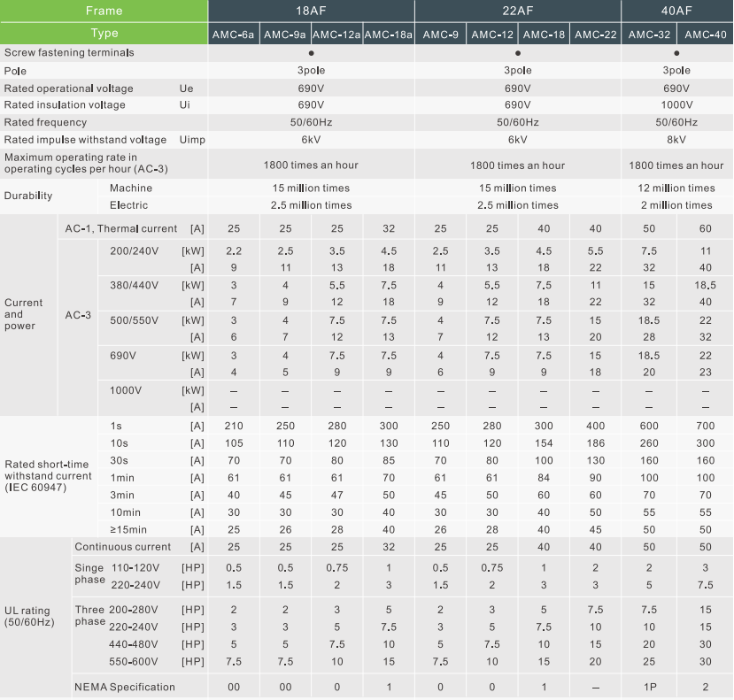The width and height of the screenshot is (734, 700).
Task: Click the 'NEMA Specification' row label
Action: point(125,687)
